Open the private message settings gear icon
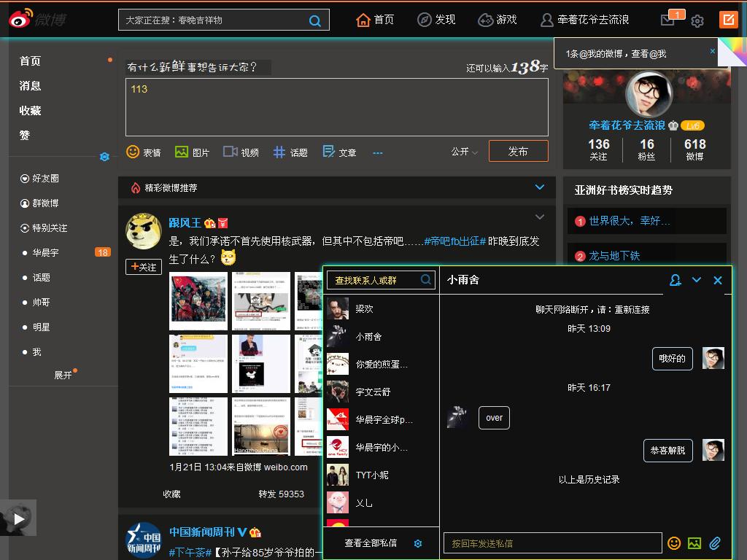 click(x=418, y=543)
